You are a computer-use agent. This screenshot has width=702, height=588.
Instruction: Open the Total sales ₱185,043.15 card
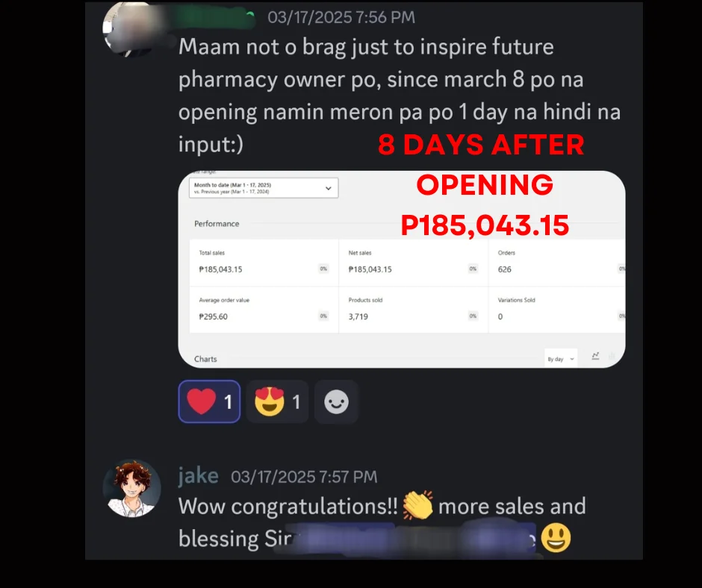264,263
